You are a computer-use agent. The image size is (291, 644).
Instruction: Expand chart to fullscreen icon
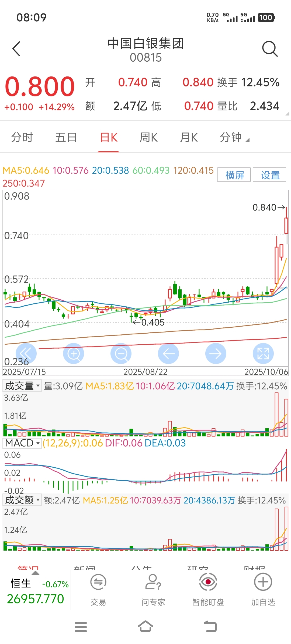263,353
